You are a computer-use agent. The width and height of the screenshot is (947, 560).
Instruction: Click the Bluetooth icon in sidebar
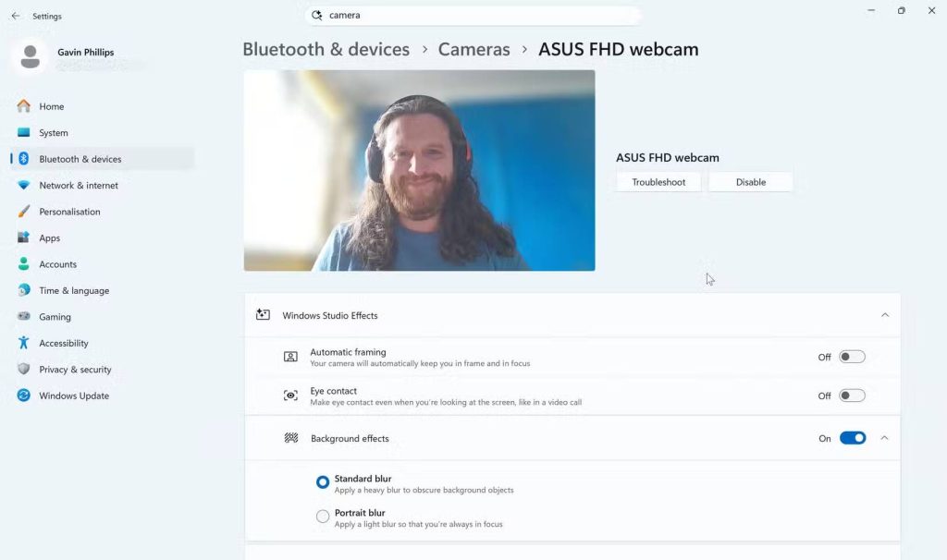click(23, 159)
